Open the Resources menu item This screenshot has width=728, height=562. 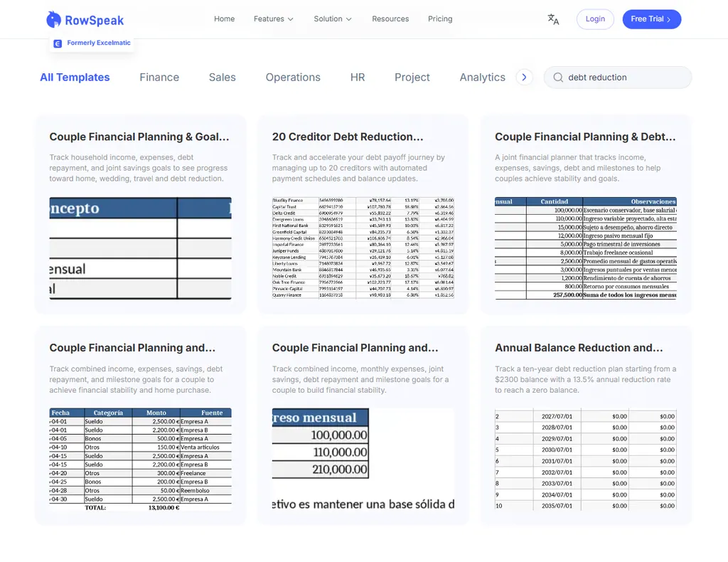pyautogui.click(x=390, y=19)
